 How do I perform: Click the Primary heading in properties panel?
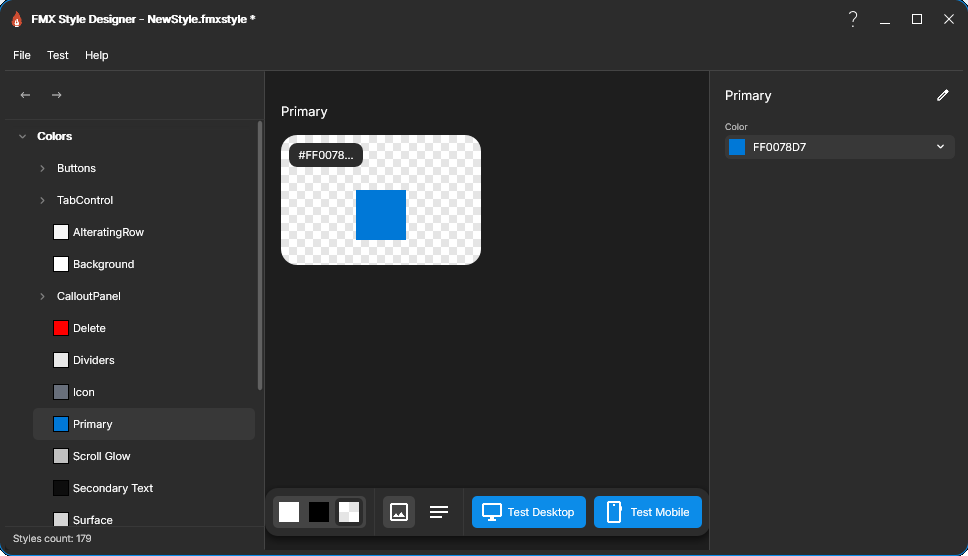tap(748, 96)
